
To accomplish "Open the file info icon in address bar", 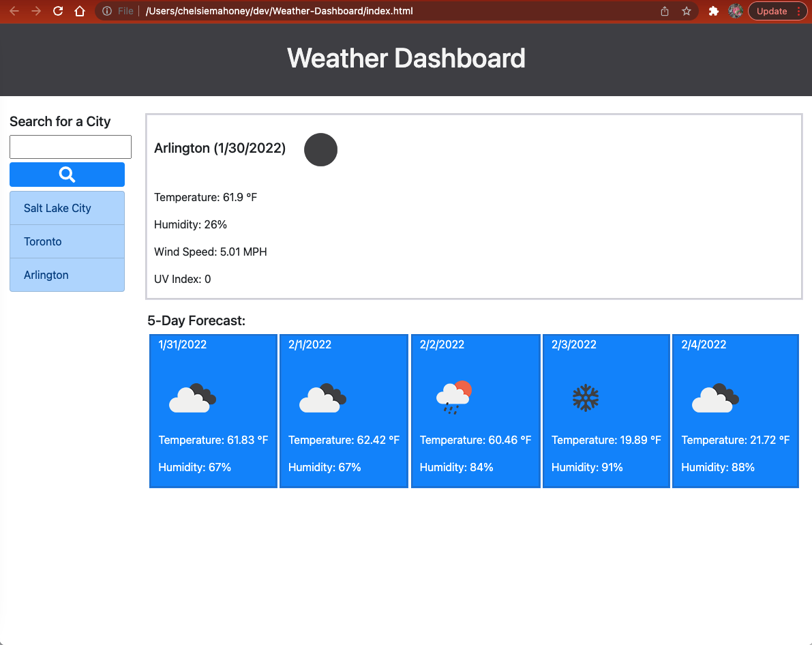I will coord(106,11).
